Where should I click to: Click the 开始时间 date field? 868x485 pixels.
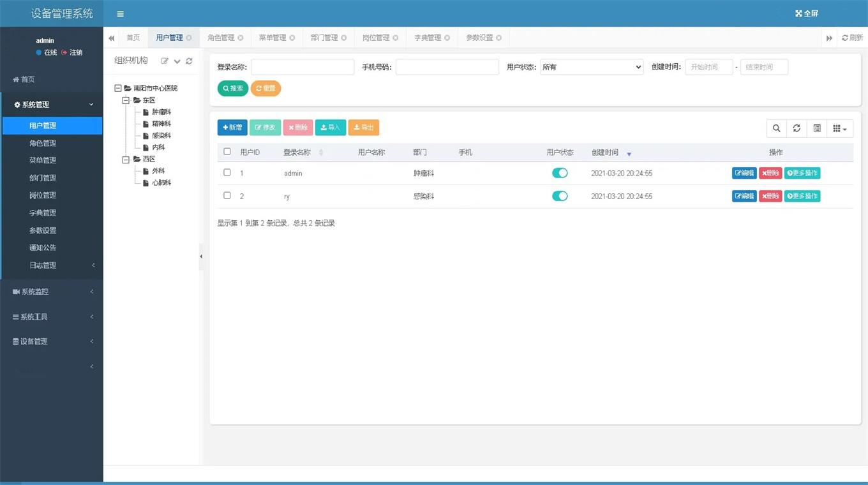(709, 67)
